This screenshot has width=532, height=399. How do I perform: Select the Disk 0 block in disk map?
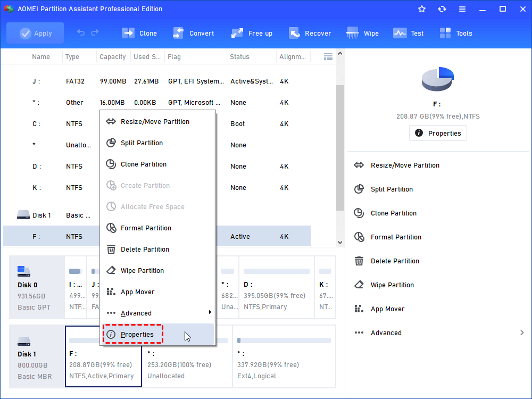[37, 287]
